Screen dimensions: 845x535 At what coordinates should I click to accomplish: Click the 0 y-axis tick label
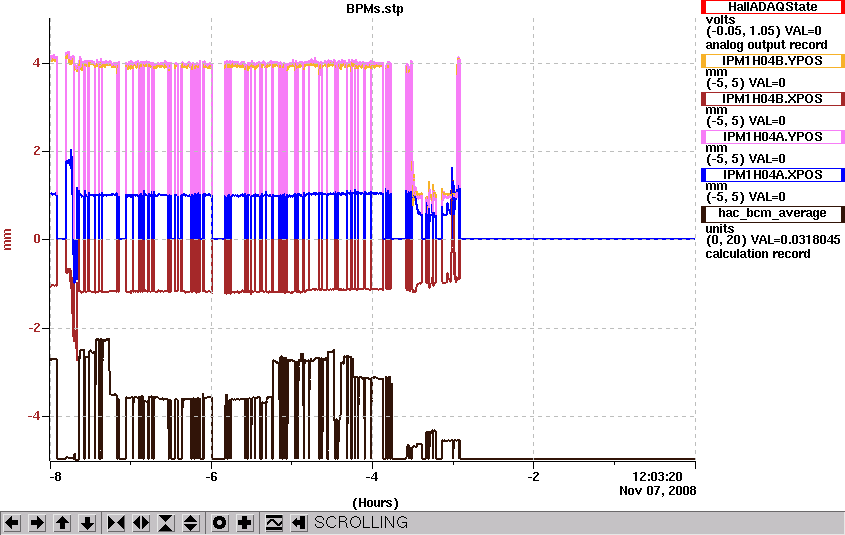click(36, 239)
